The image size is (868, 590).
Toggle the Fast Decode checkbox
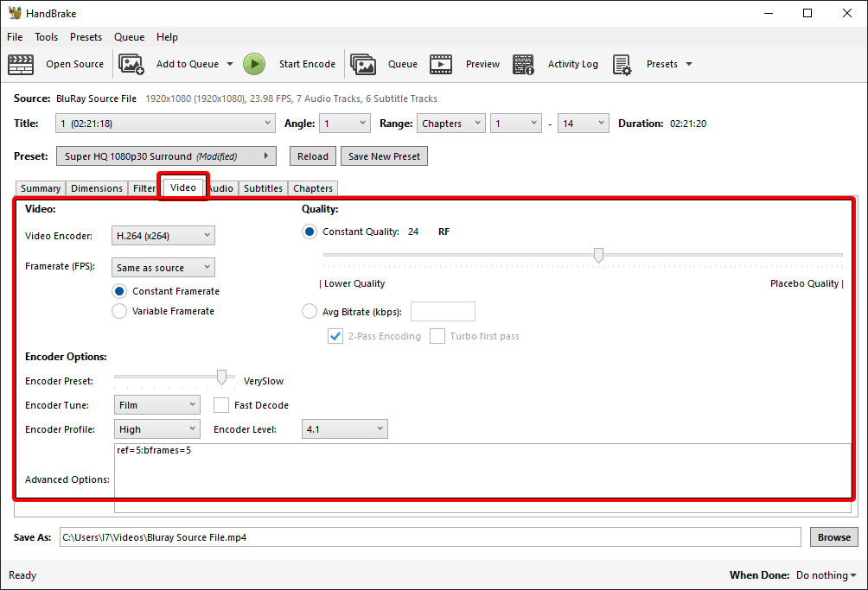221,404
